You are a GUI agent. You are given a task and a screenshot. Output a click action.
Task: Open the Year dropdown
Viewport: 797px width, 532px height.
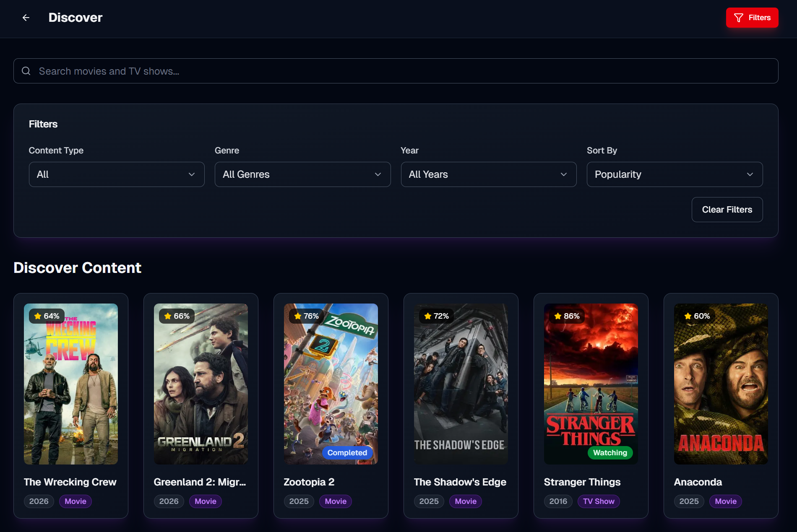488,174
